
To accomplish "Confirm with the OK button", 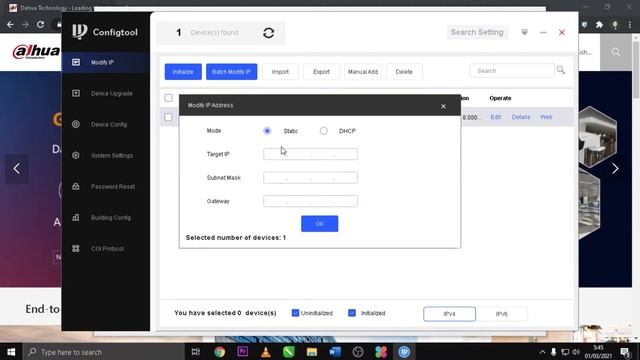I will click(x=320, y=224).
